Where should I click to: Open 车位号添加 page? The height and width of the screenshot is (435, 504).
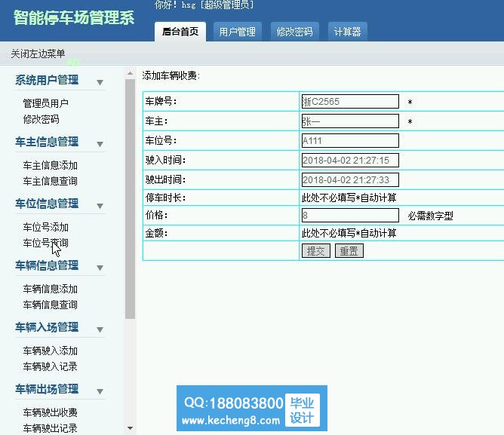[45, 227]
